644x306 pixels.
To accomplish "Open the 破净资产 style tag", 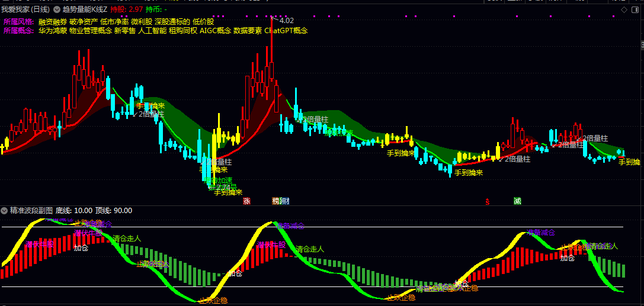I will pyautogui.click(x=84, y=21).
